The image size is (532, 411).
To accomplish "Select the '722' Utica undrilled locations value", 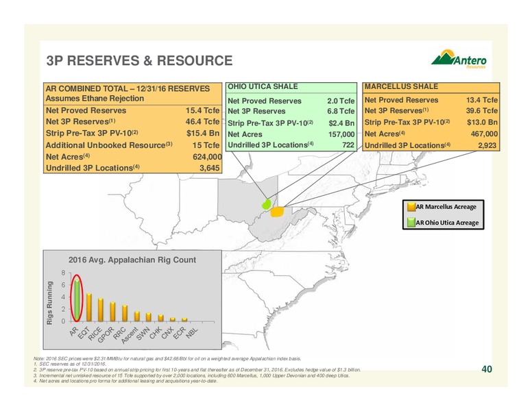I will [348, 145].
